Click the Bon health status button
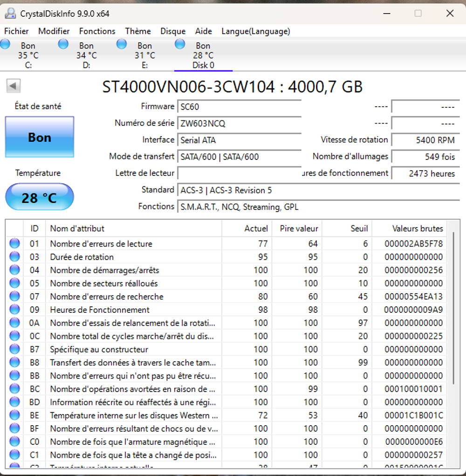 [x=40, y=137]
